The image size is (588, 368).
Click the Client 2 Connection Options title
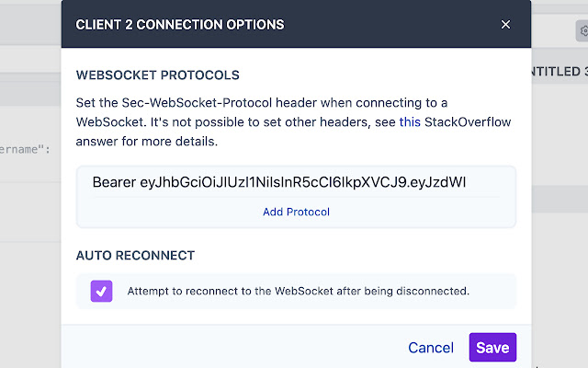(180, 25)
